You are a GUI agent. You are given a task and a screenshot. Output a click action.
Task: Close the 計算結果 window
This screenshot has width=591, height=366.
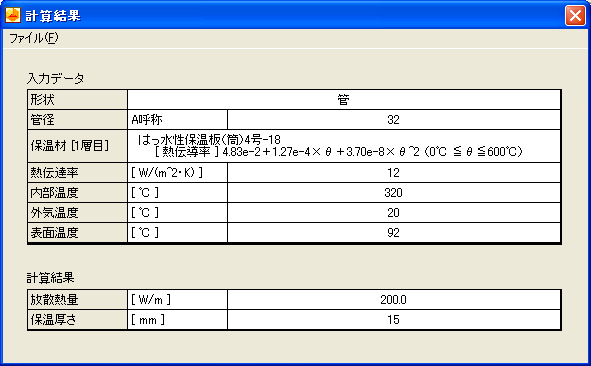tap(575, 16)
